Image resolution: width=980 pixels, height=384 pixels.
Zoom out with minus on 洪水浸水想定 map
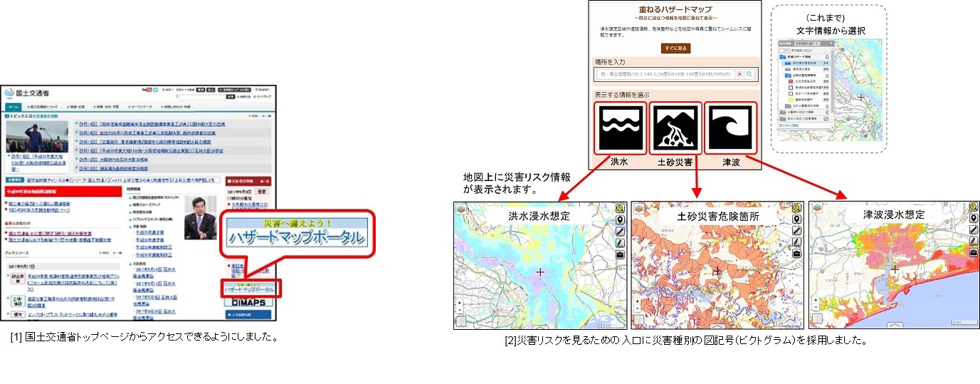(460, 310)
